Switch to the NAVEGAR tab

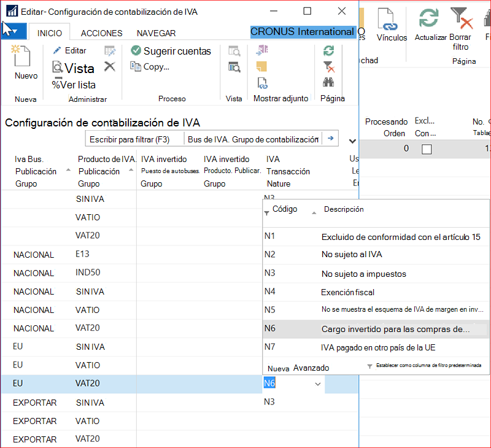pyautogui.click(x=156, y=33)
